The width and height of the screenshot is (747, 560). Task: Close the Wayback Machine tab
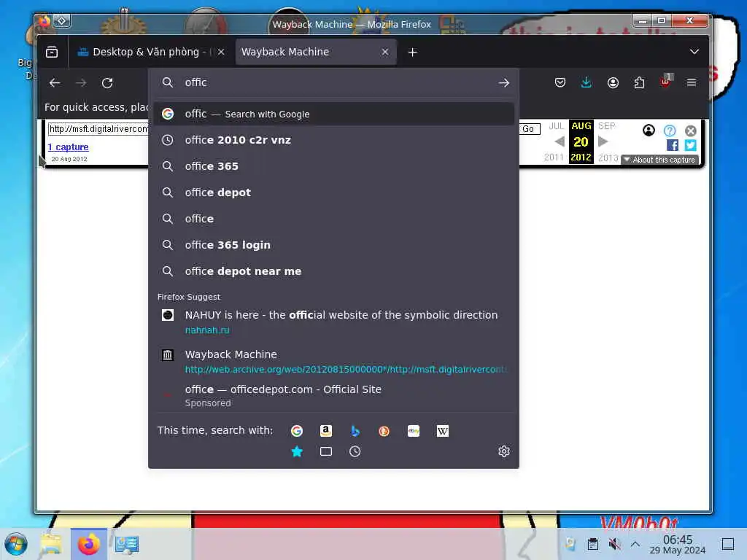(385, 52)
